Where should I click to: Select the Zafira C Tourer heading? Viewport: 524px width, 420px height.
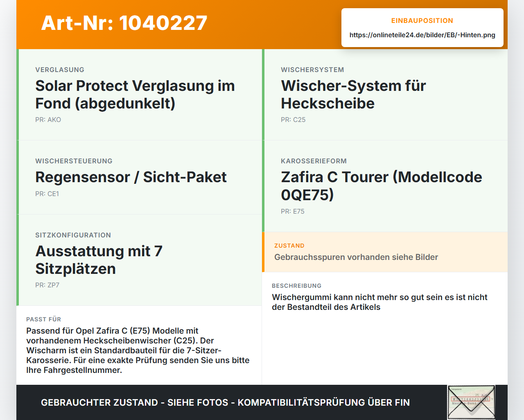pos(382,186)
